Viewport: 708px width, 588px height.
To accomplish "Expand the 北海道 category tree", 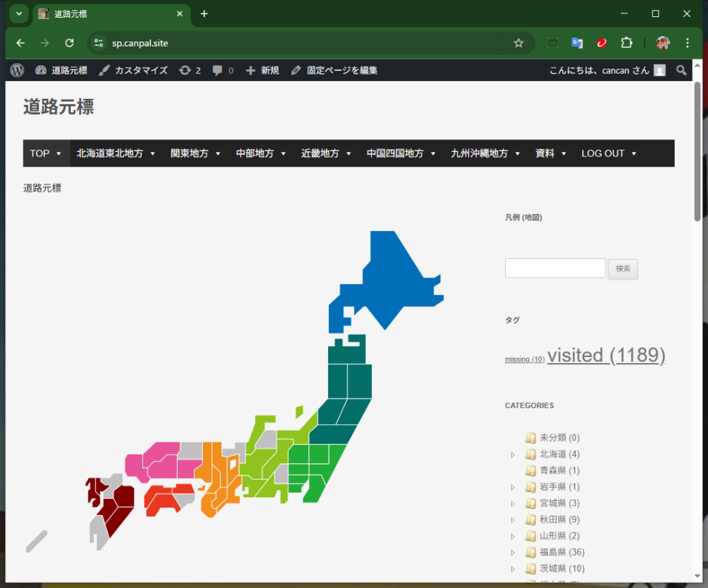I will coord(513,454).
